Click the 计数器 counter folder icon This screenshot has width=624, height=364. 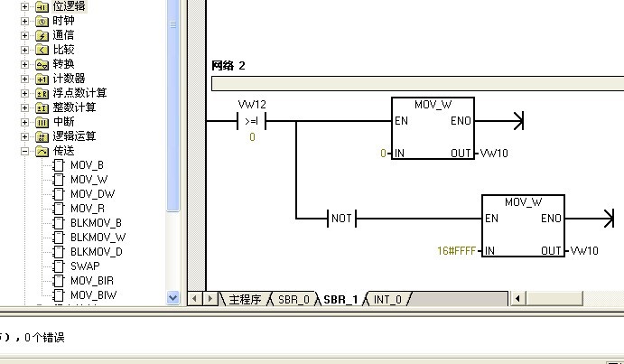pos(42,79)
